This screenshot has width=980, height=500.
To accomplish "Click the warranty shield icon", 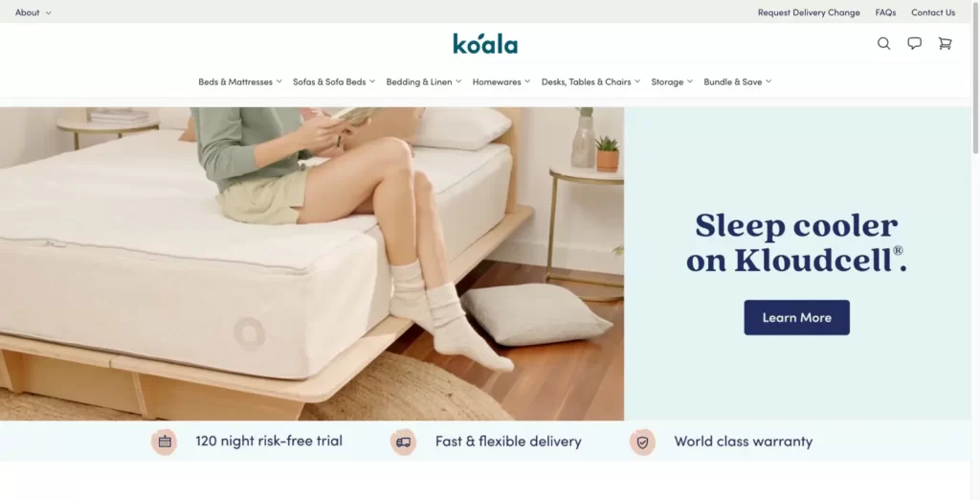I will (x=642, y=442).
